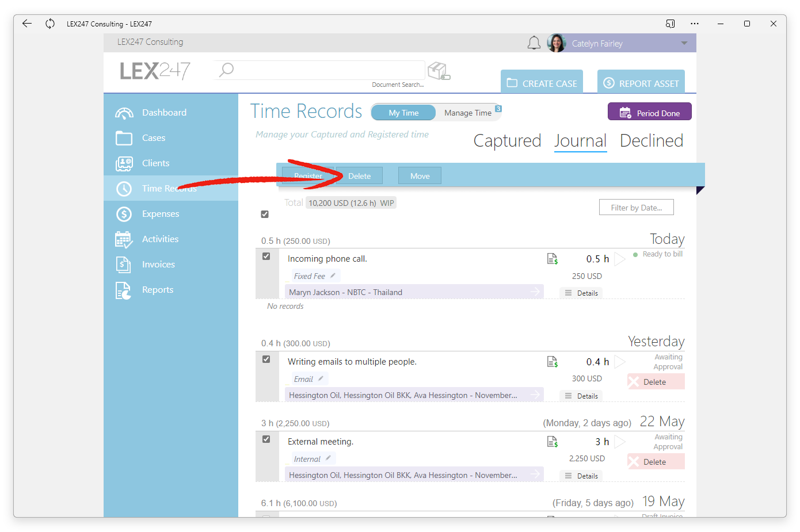Switch to the Captured tab
The image size is (800, 532).
[x=507, y=141]
